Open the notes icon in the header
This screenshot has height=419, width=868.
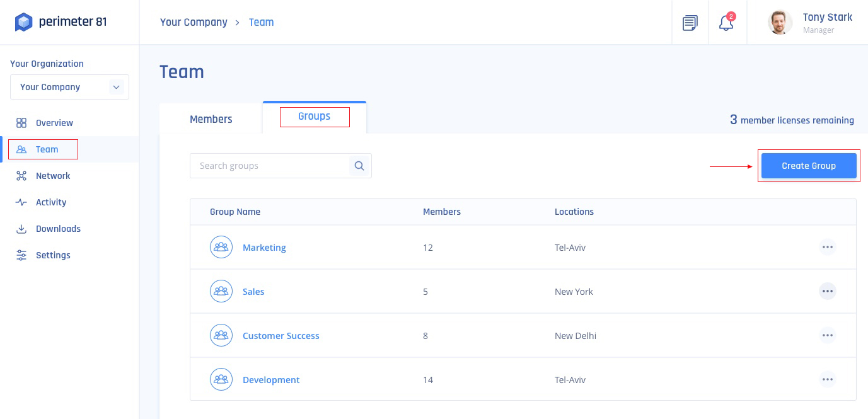coord(690,23)
